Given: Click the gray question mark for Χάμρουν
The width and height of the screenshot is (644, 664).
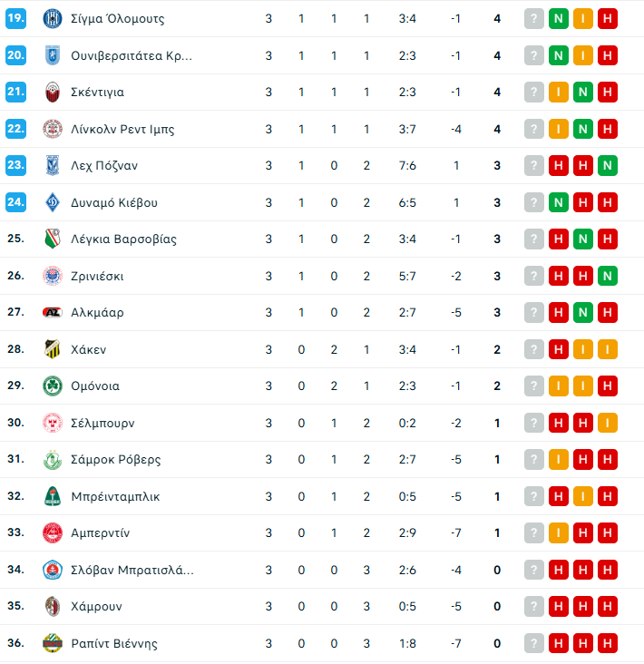Looking at the screenshot, I should coord(533,606).
